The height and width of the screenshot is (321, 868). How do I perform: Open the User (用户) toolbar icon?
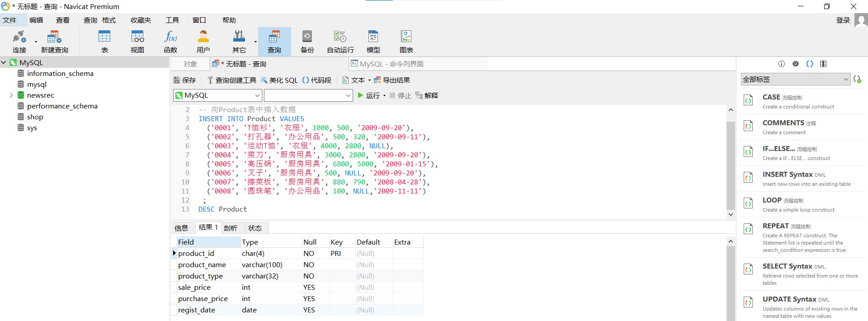pos(203,42)
